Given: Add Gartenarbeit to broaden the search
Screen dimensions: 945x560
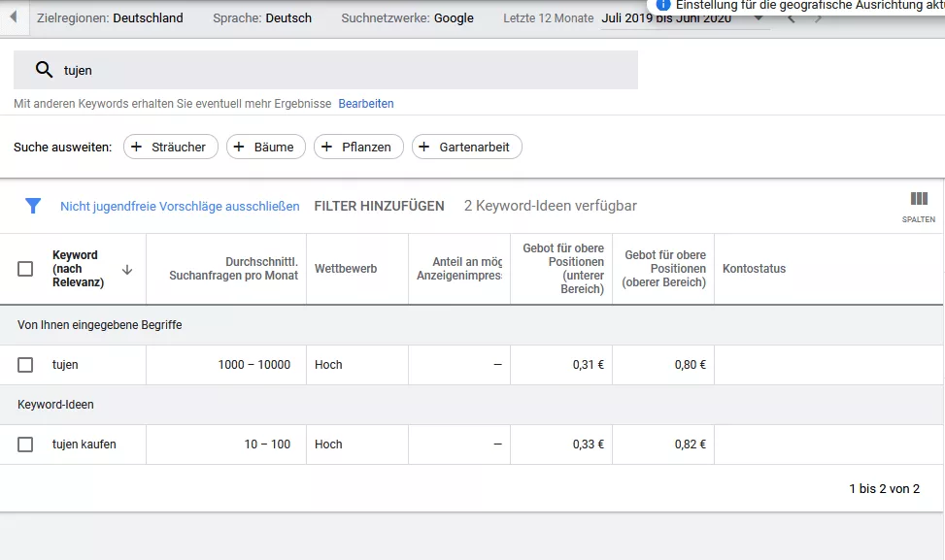Looking at the screenshot, I should click(467, 147).
